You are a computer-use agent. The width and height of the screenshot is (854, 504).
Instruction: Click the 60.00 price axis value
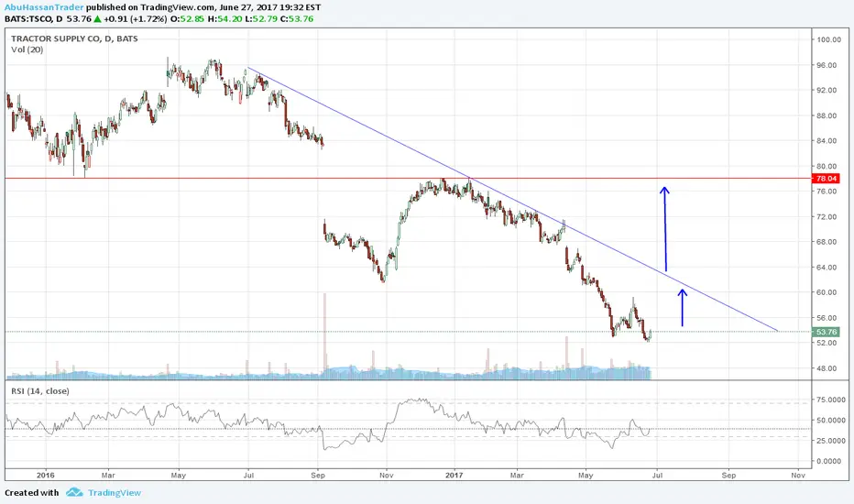[827, 292]
